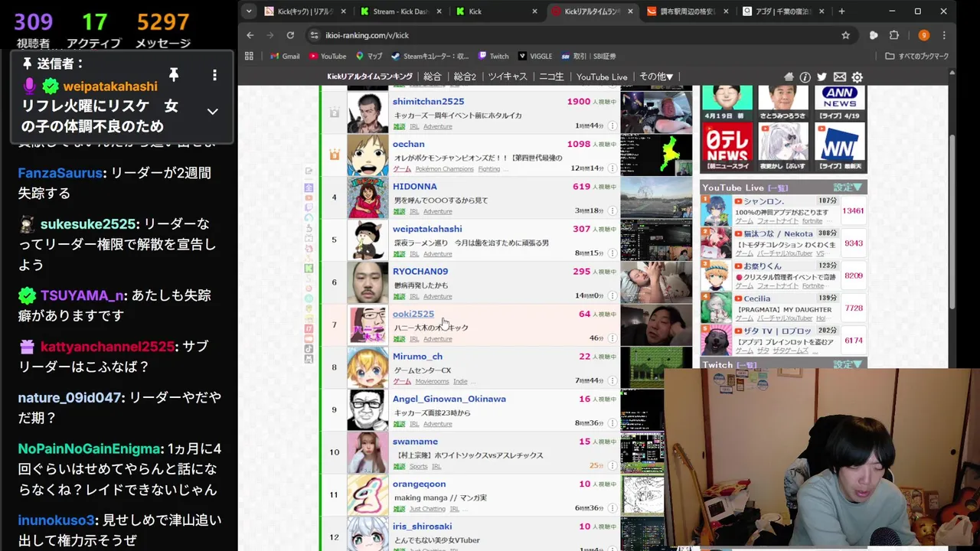Expand YouTube Live 設定▼ dropdown

click(848, 187)
